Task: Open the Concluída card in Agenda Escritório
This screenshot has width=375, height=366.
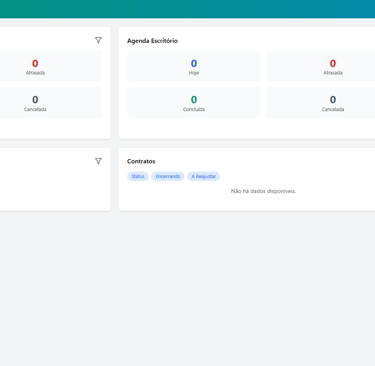Action: pos(194,103)
